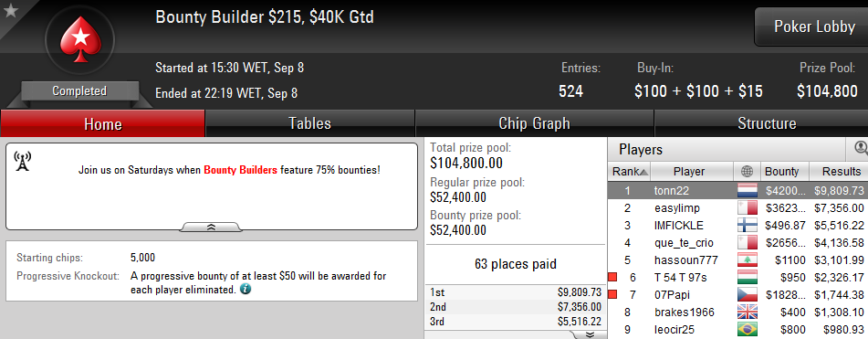This screenshot has width=868, height=339.
Task: Click the globe country column header
Action: point(747,172)
